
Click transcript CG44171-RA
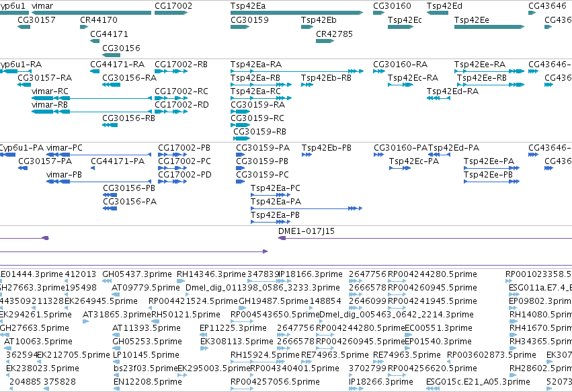click(95, 71)
